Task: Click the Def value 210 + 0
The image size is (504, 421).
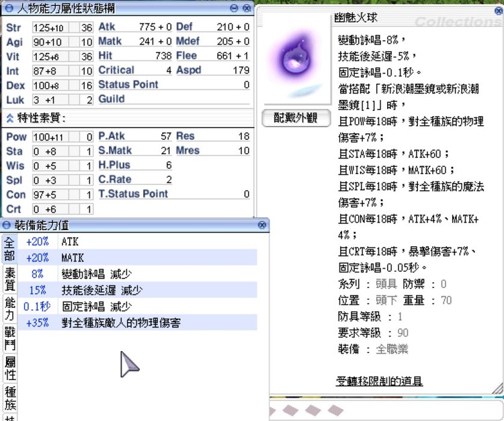Action: [233, 27]
